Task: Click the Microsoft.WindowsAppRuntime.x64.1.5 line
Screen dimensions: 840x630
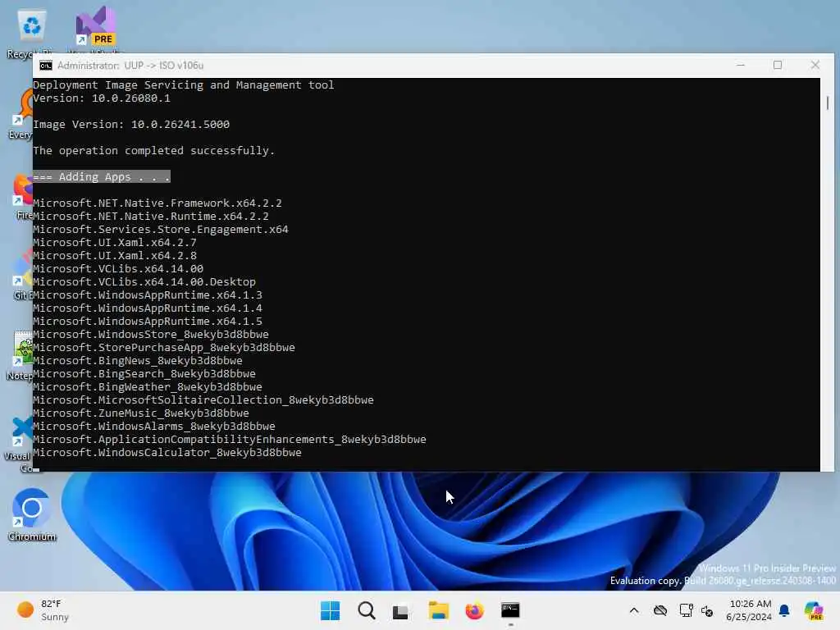Action: (x=148, y=322)
